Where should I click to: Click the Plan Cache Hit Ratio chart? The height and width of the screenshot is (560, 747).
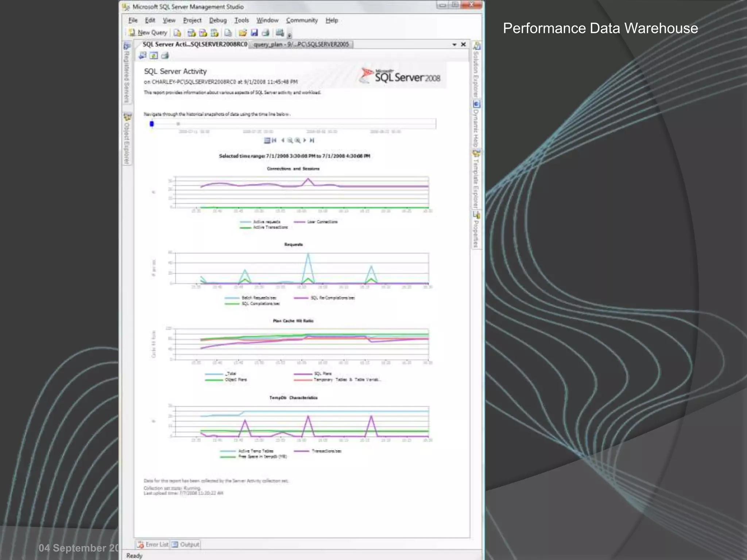293,351
